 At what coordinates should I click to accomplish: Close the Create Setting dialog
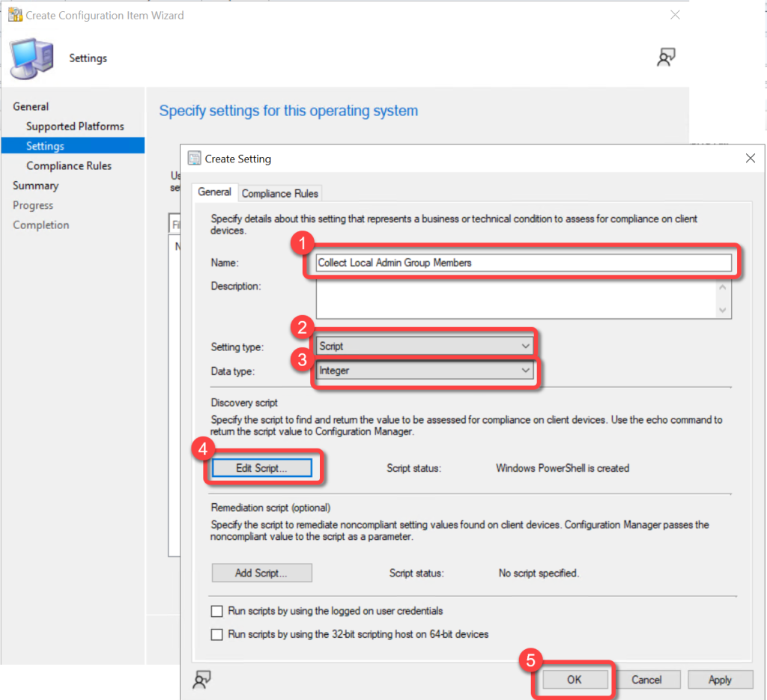[x=750, y=158]
